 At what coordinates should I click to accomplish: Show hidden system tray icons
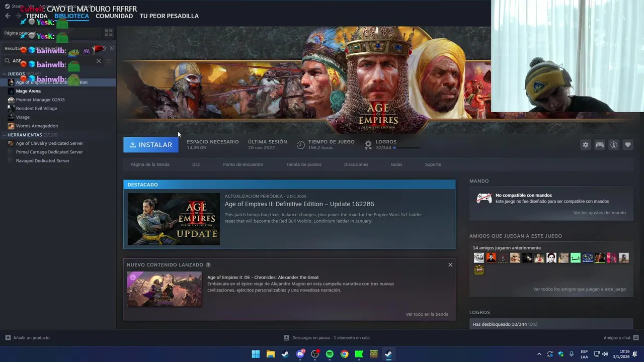539,354
